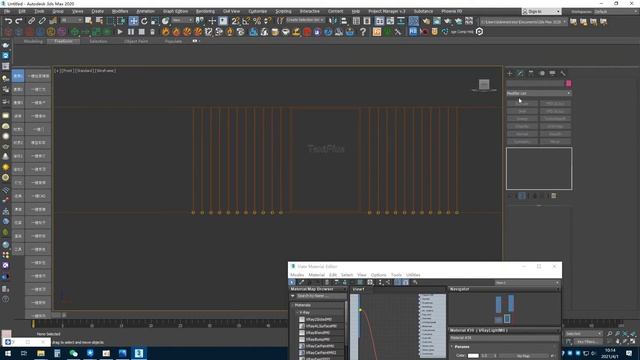Activate the Select Object tool
The image size is (640, 360).
click(x=89, y=21)
